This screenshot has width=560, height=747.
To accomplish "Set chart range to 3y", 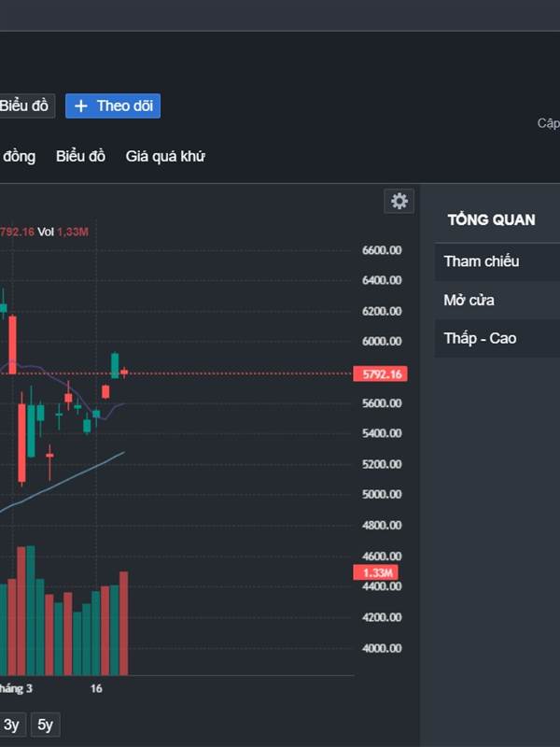I will [11, 725].
